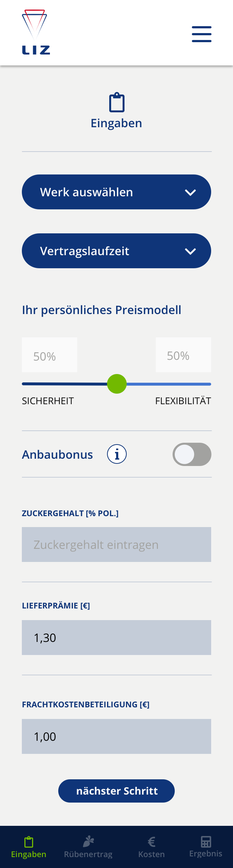This screenshot has height=868, width=233.
Task: Click the calculator icon for Ergebnis
Action: (x=206, y=841)
